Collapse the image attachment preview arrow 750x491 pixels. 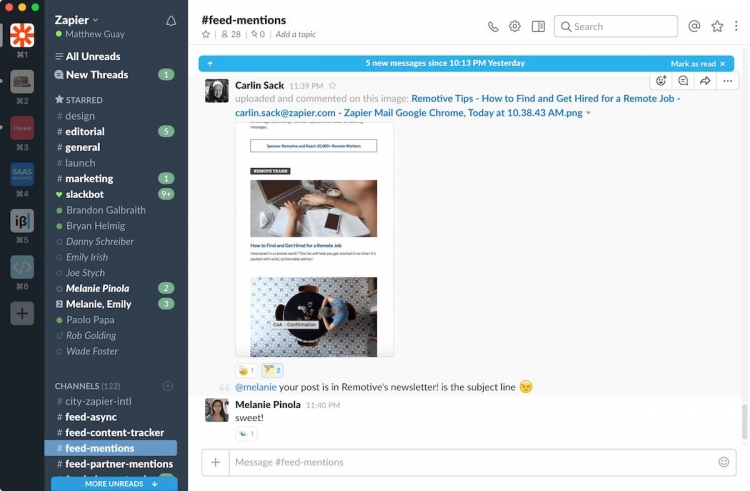coord(588,113)
